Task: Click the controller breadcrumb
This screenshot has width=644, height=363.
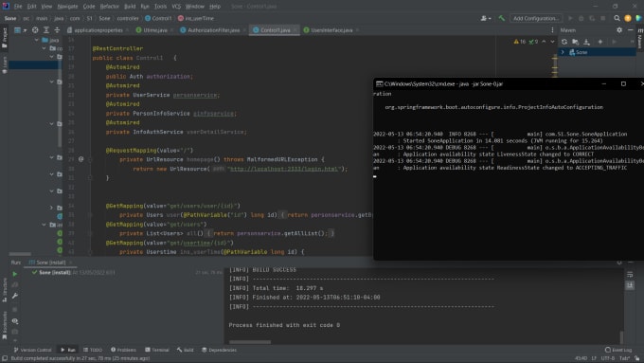Action: click(128, 18)
